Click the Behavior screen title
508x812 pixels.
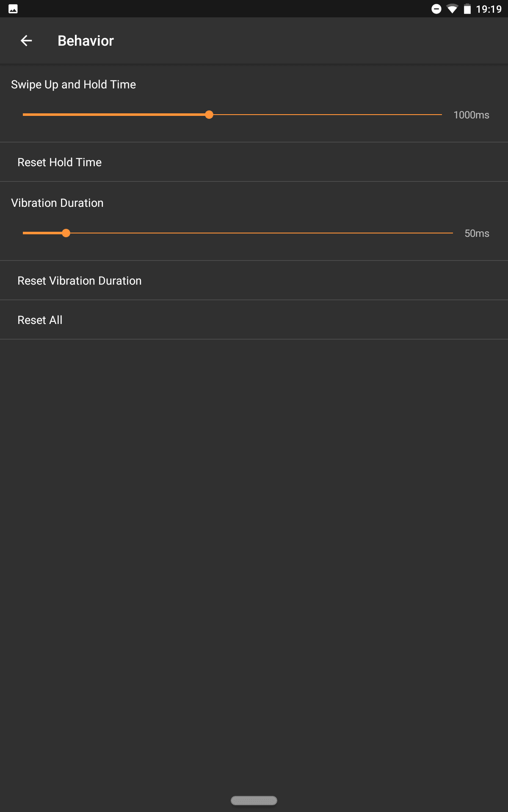[86, 41]
